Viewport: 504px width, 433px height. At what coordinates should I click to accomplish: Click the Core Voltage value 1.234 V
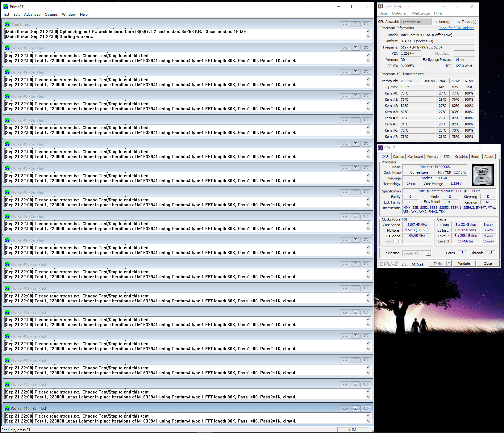click(x=456, y=183)
